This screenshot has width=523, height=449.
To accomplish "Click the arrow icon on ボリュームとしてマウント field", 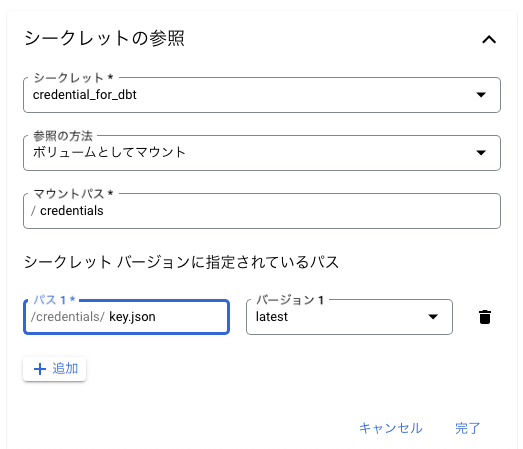I will (481, 153).
